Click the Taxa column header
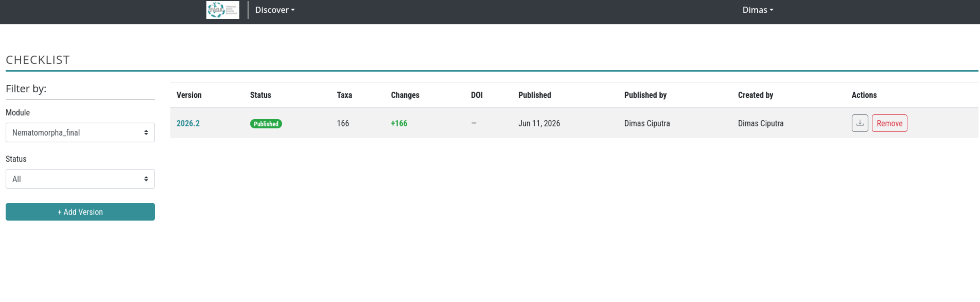The image size is (980, 302). [x=344, y=95]
